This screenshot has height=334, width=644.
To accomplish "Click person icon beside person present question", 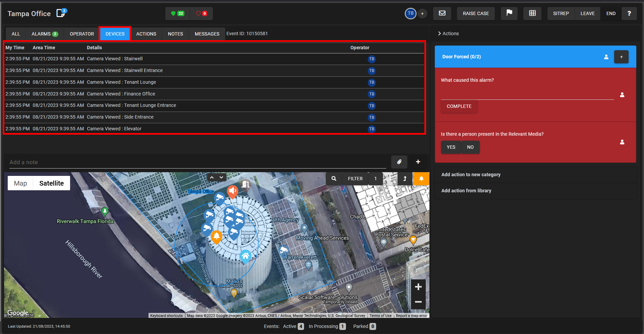I will [x=622, y=142].
